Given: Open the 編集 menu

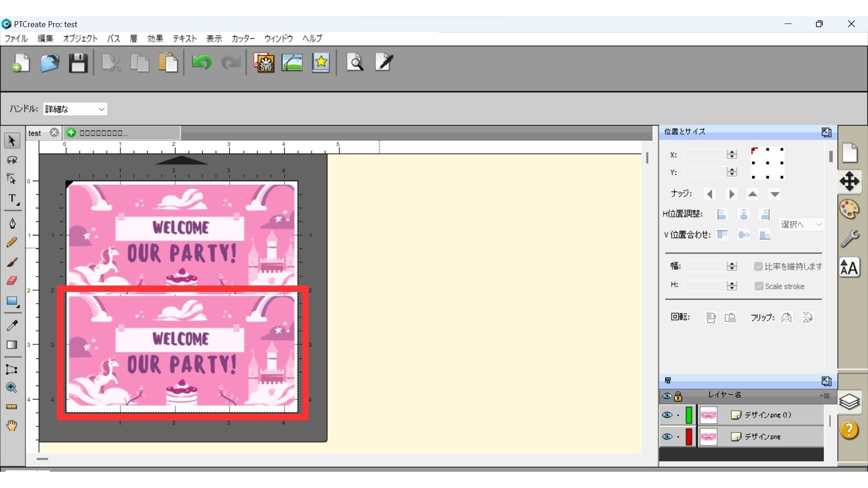Looking at the screenshot, I should tap(45, 39).
